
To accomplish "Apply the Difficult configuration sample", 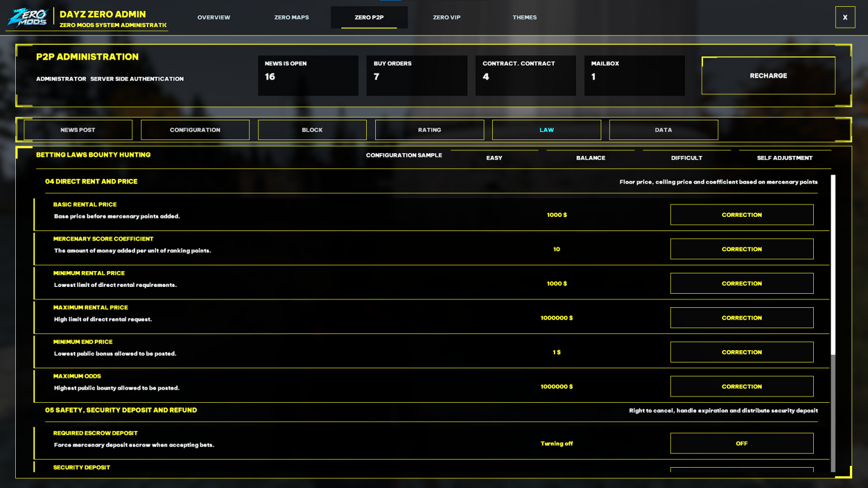I will [687, 158].
